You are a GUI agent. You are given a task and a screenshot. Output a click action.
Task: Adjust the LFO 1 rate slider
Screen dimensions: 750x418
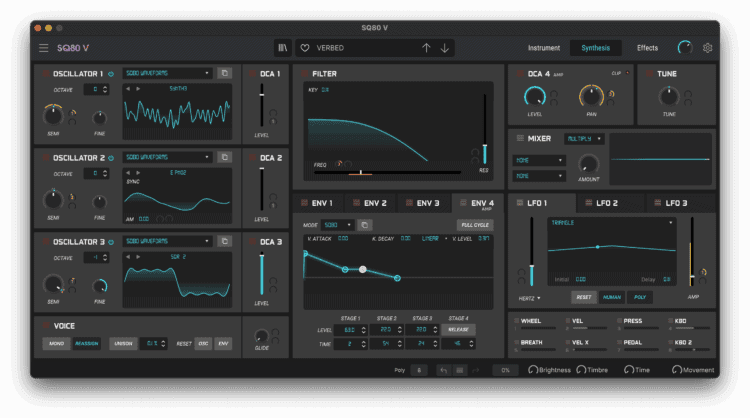(x=531, y=251)
